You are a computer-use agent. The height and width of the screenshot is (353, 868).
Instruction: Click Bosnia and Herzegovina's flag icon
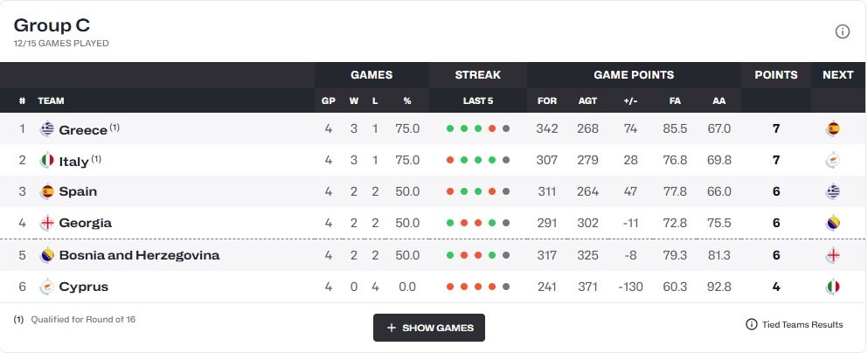tap(47, 255)
